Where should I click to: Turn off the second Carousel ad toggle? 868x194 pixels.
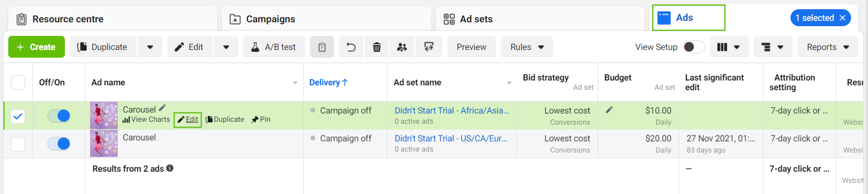[x=59, y=144]
